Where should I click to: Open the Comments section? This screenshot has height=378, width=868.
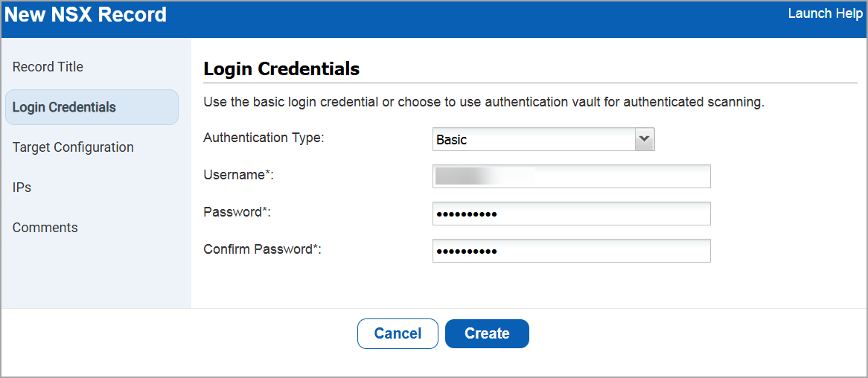45,228
